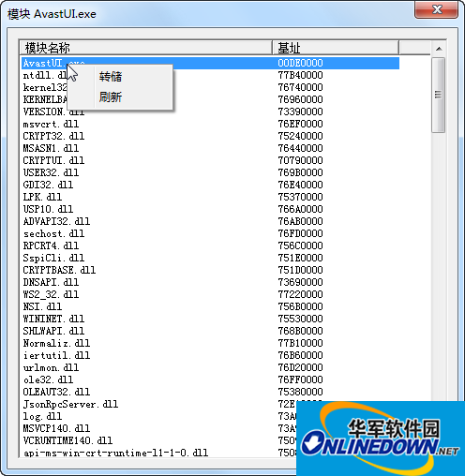The height and width of the screenshot is (476, 465).
Task: Click base address 76960000
Action: (300, 99)
